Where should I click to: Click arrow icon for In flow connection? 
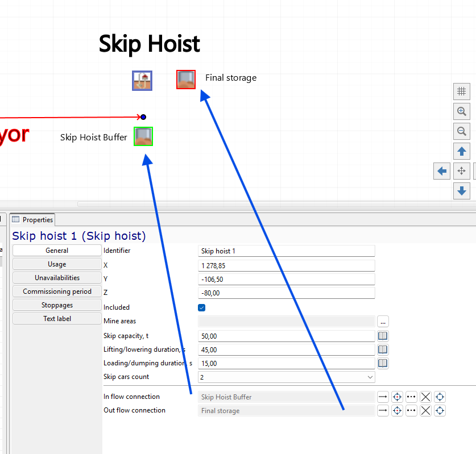[383, 397]
